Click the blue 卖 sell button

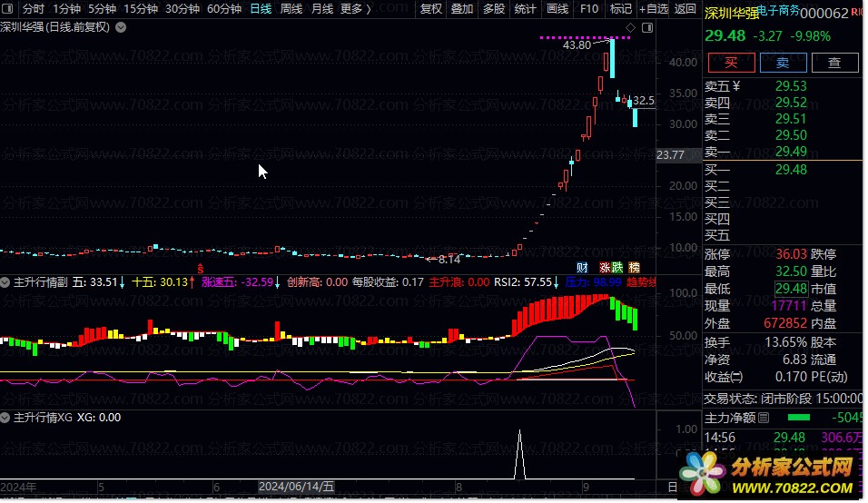coord(783,63)
